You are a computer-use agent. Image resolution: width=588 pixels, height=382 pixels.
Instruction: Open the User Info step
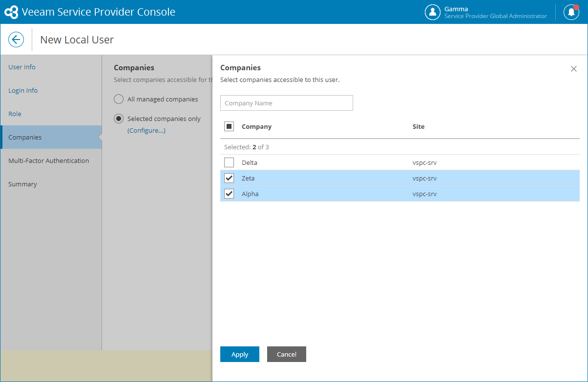pos(22,67)
